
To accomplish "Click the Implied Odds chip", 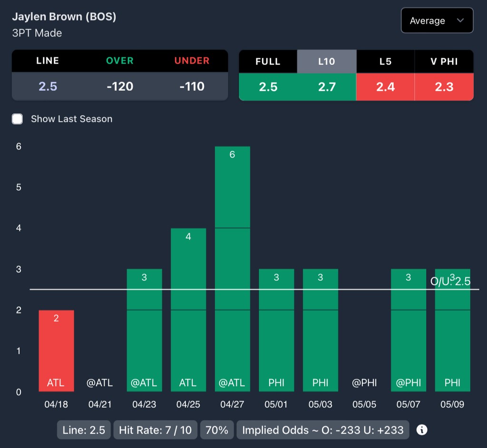I will (323, 430).
